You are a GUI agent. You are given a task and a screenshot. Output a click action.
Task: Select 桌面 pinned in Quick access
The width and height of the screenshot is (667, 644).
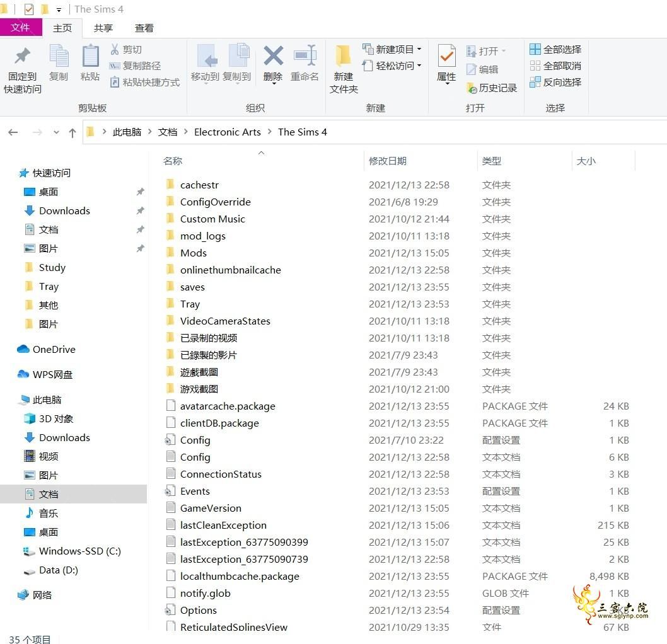click(x=41, y=192)
